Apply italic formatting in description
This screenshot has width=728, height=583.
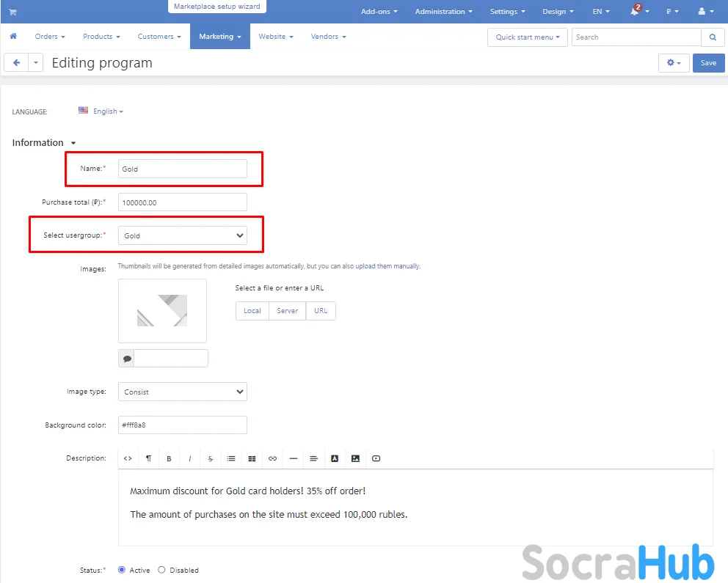[190, 459]
